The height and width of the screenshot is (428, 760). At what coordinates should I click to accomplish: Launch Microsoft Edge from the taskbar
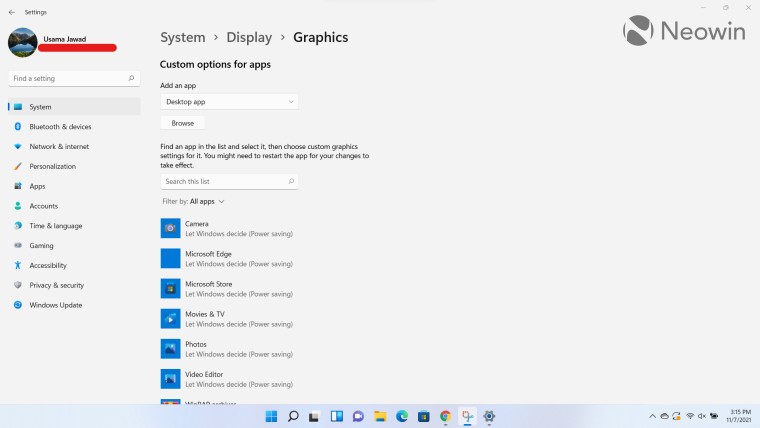[x=402, y=416]
